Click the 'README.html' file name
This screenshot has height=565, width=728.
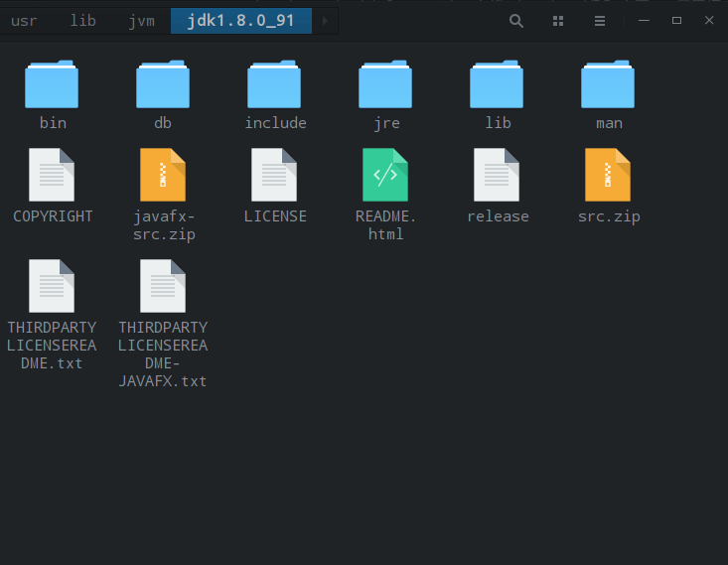pyautogui.click(x=385, y=225)
